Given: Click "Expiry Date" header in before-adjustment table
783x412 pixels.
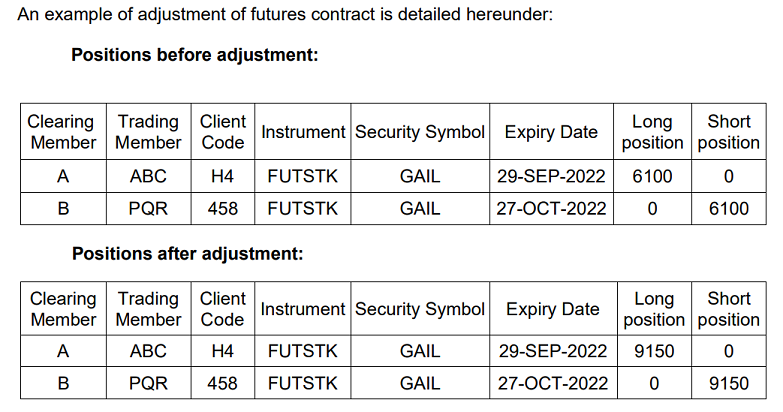Looking at the screenshot, I should coord(551,132).
